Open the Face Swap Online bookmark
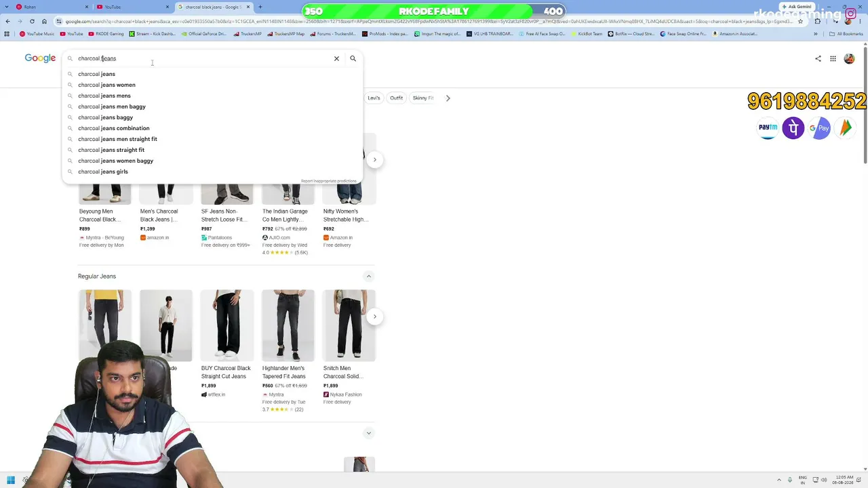Screen dimensions: 868x488 point(683,34)
